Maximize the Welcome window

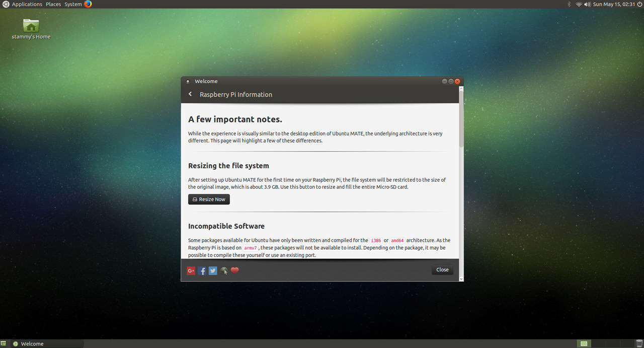(451, 81)
